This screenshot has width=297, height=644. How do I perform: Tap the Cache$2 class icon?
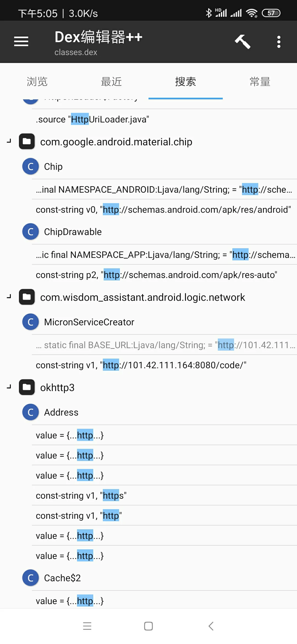coord(31,578)
